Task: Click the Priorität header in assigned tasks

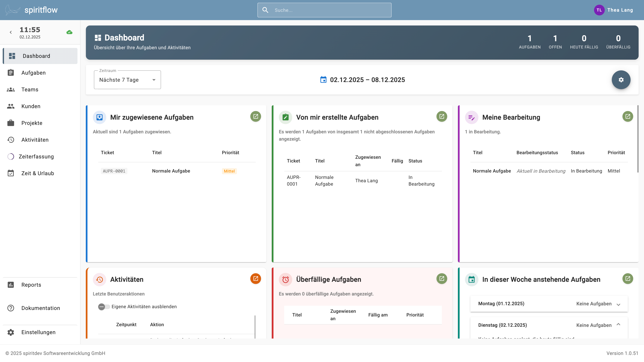Action: pyautogui.click(x=230, y=153)
